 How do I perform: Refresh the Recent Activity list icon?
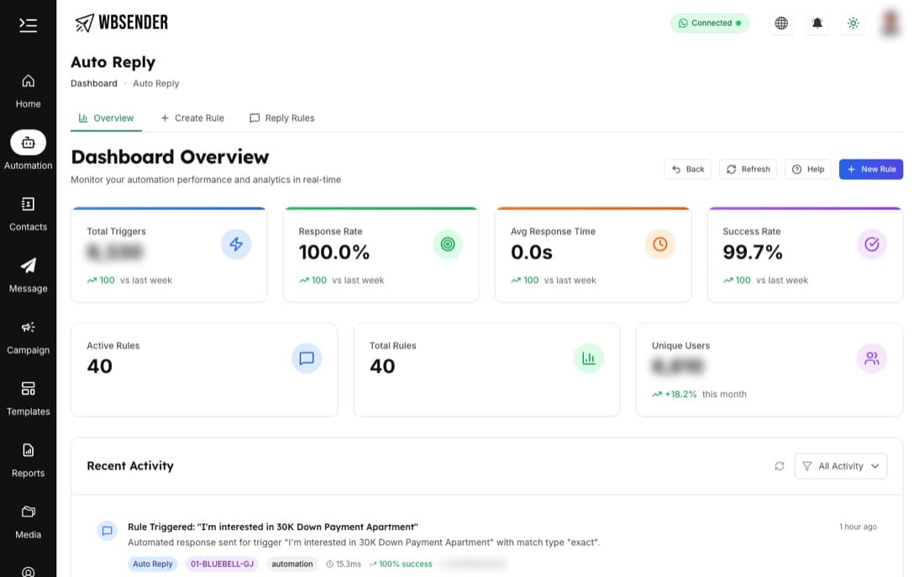click(780, 466)
